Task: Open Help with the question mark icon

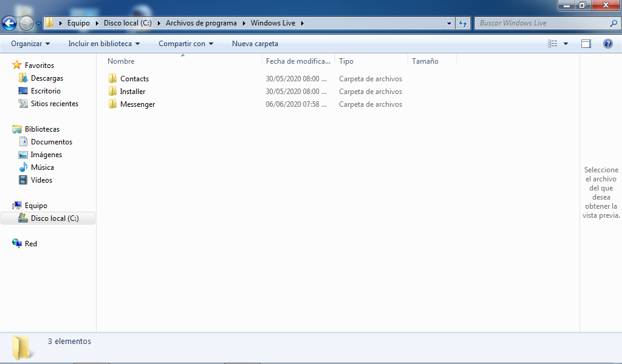Action: tap(607, 44)
